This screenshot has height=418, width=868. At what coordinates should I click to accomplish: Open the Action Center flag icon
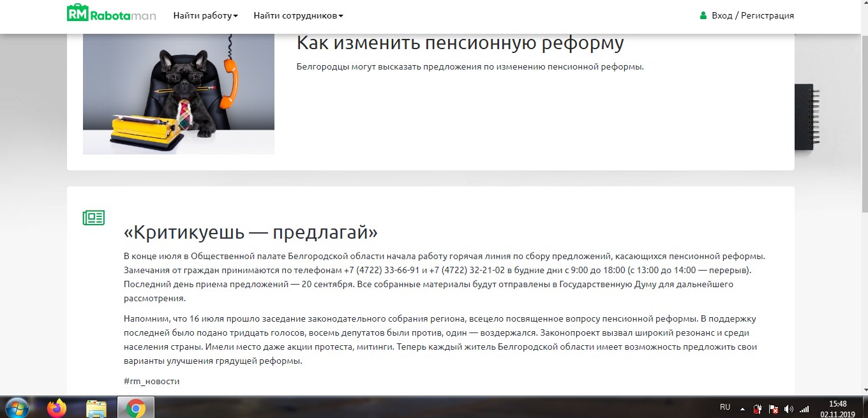pos(774,408)
